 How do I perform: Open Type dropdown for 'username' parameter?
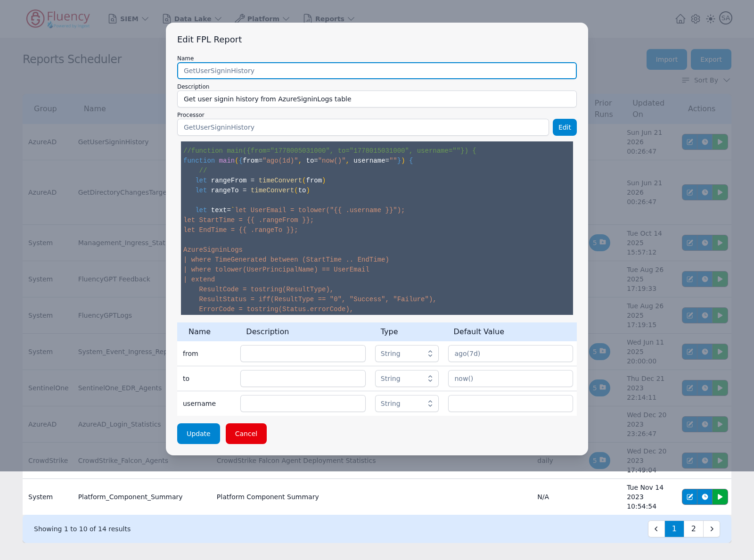(407, 404)
